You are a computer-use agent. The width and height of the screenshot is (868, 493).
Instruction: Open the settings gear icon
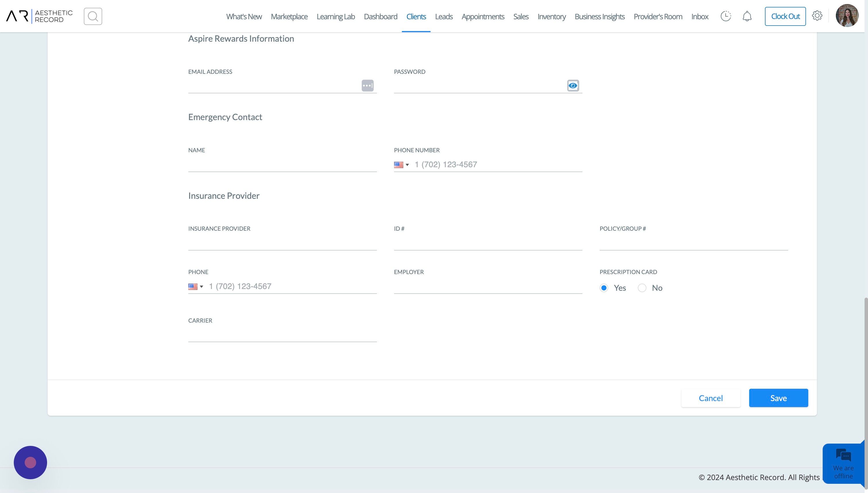click(x=817, y=16)
